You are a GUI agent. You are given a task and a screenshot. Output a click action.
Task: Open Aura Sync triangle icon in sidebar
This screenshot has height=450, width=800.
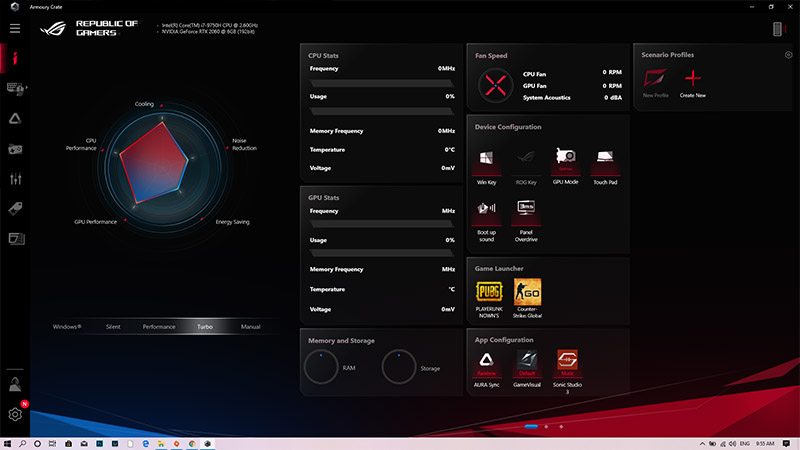[x=16, y=118]
